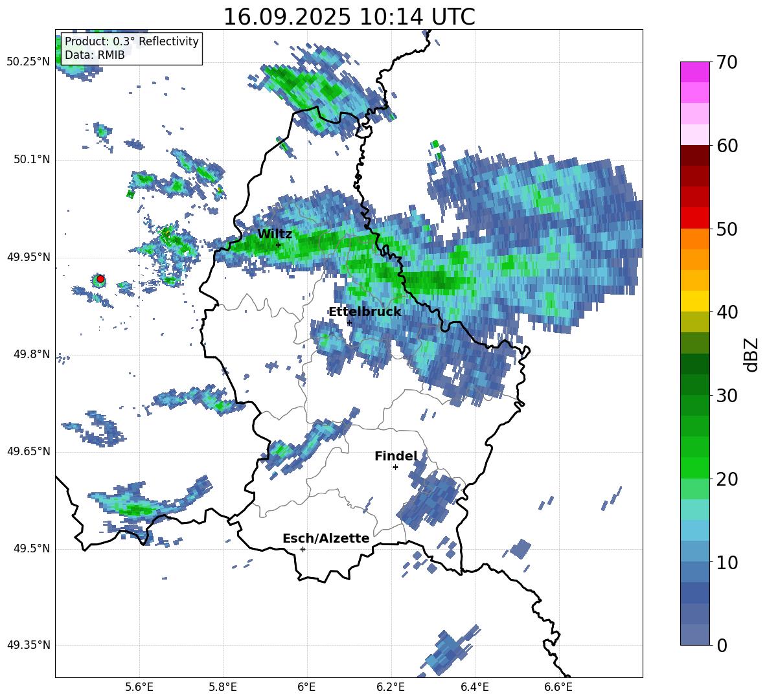Click the 6.6°E longitude label
767x700 pixels.
click(558, 687)
